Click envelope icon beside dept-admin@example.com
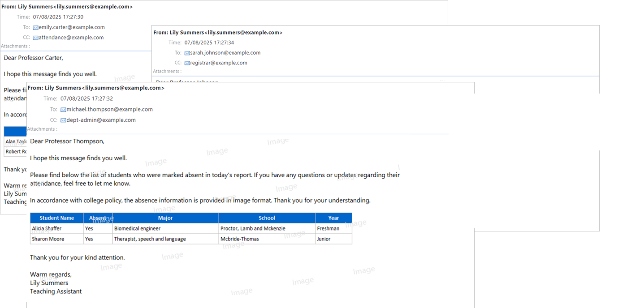Screen dimensions: 644x308 pos(63,120)
